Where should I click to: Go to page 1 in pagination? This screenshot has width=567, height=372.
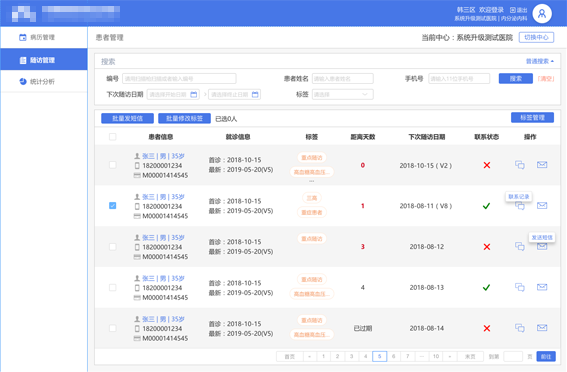(324, 356)
